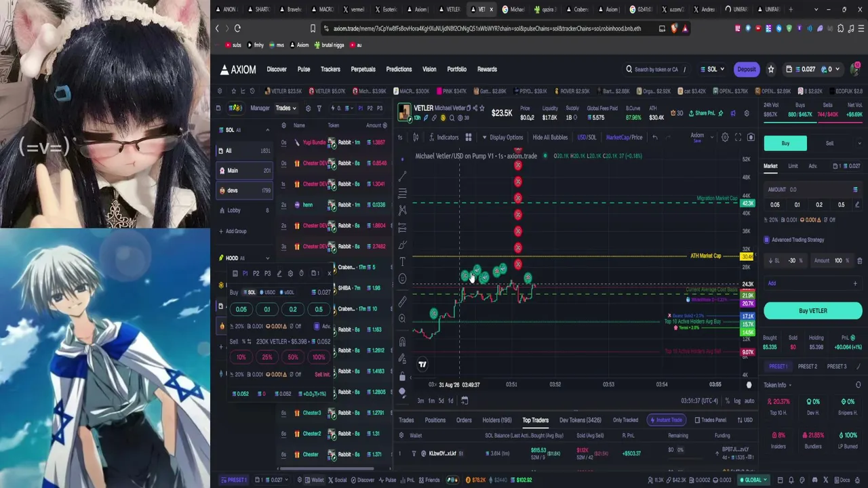Go to Perpetuals in the top nav
This screenshot has height=488, width=868.
pos(363,69)
